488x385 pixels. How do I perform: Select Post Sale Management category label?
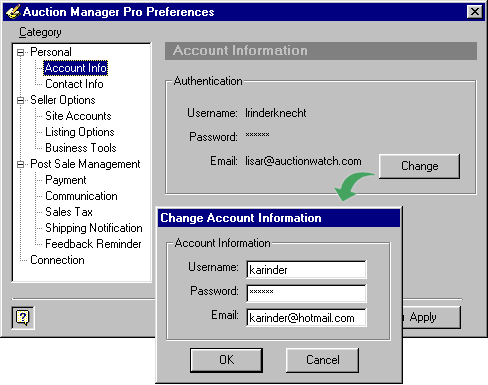coord(85,164)
